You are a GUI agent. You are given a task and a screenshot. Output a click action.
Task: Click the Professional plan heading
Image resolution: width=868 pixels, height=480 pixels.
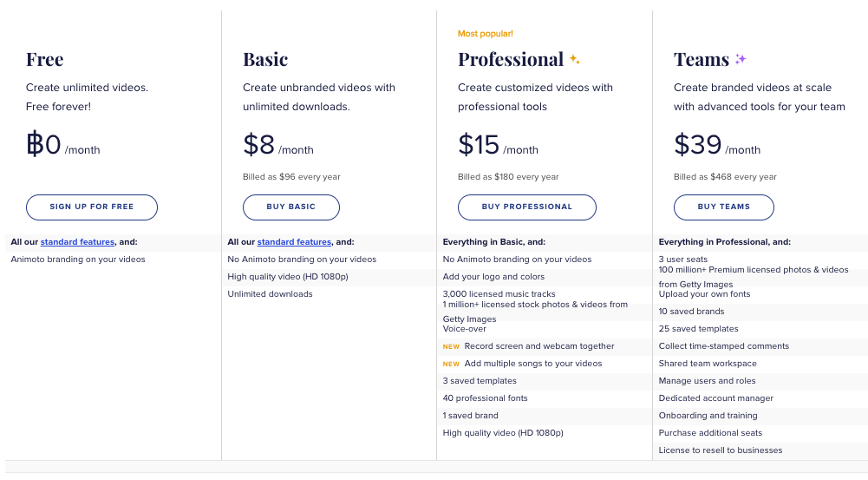(x=511, y=60)
